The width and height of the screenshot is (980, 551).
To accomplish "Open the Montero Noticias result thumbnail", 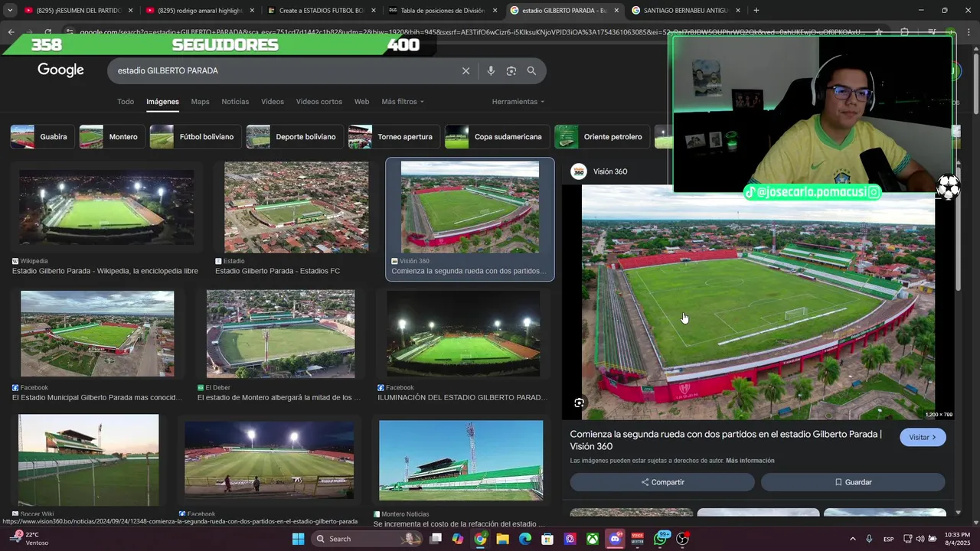I will (x=461, y=460).
